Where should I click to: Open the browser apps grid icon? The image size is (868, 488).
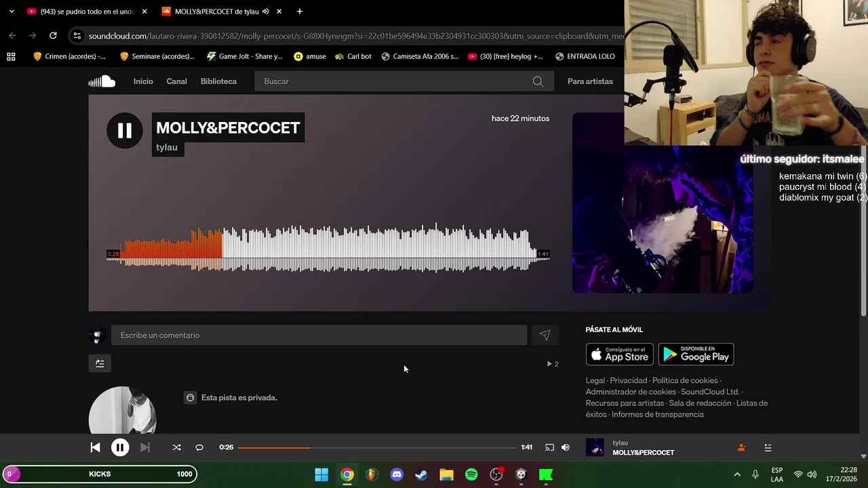pos(11,56)
